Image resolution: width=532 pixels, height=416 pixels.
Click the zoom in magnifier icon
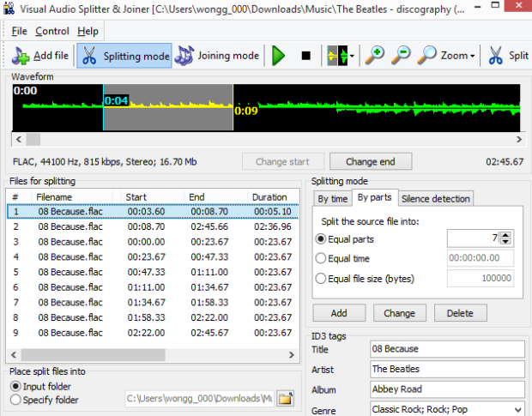(x=374, y=57)
